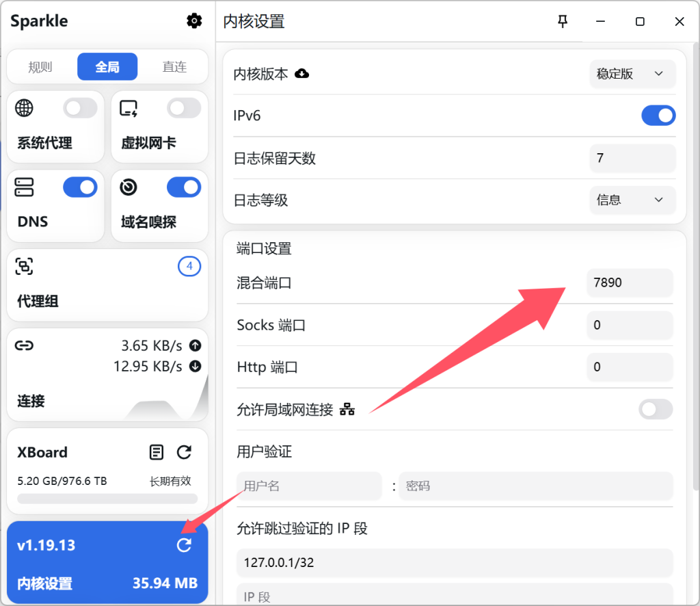Toggle the 系统代理 switch
The image size is (700, 606).
pyautogui.click(x=81, y=108)
